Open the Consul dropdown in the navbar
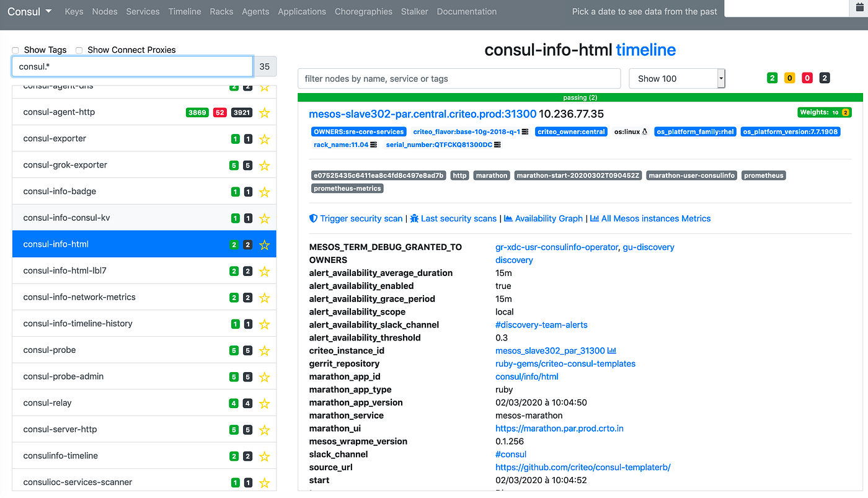868x498 pixels. [x=29, y=11]
